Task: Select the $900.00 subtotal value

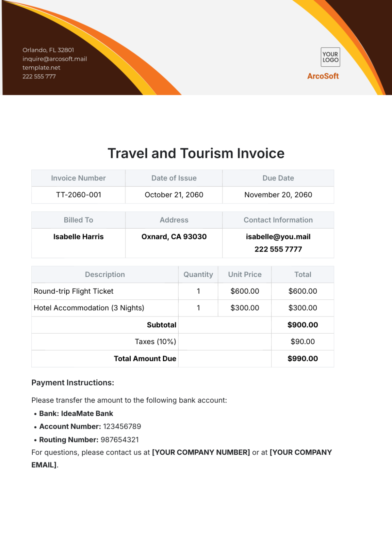Action: [302, 325]
